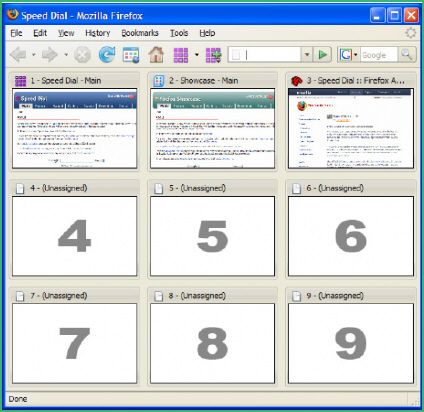Image resolution: width=424 pixels, height=412 pixels.
Task: Click the '6 - (Unassigned)' label
Action: pyautogui.click(x=335, y=188)
